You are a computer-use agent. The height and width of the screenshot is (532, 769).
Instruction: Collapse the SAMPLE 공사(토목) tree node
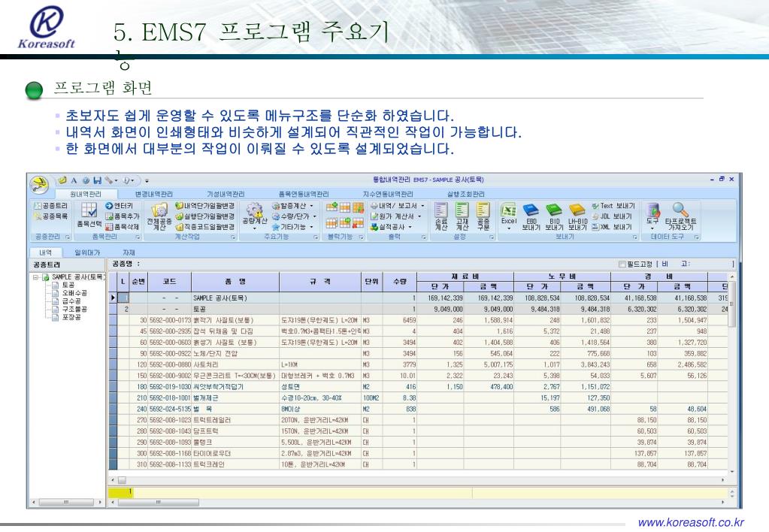pos(35,277)
